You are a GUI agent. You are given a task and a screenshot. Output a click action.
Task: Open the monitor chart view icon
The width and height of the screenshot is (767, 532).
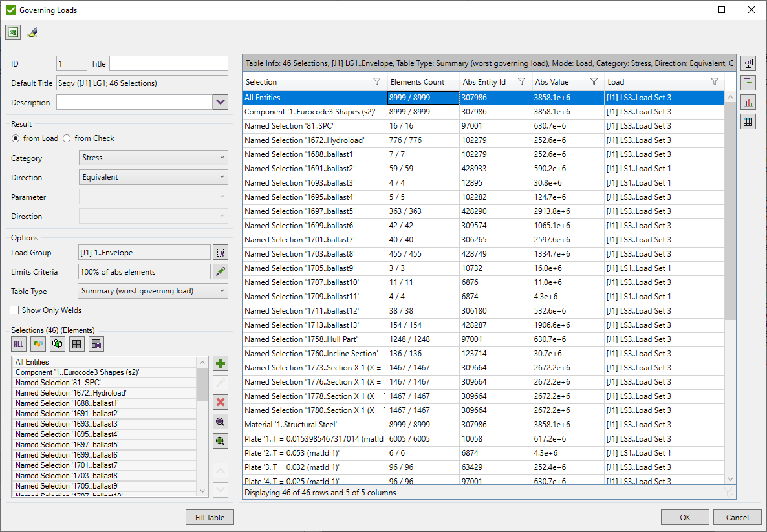pos(748,63)
